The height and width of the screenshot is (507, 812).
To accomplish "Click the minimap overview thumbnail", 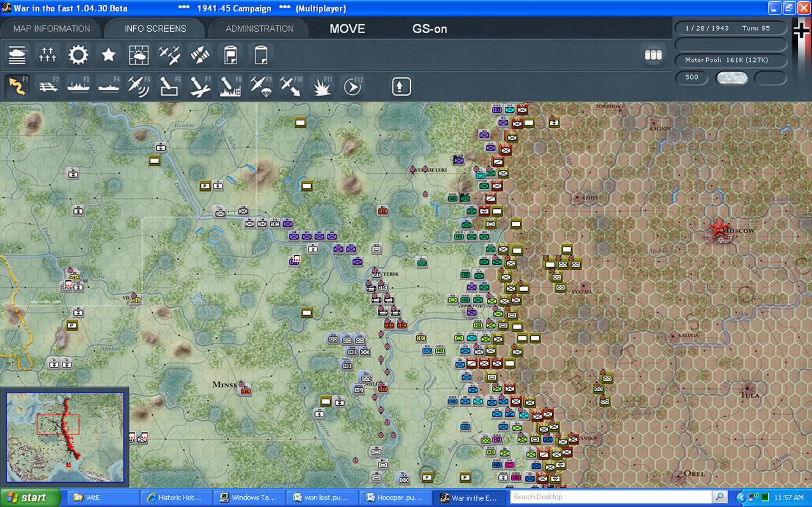I will tap(65, 438).
